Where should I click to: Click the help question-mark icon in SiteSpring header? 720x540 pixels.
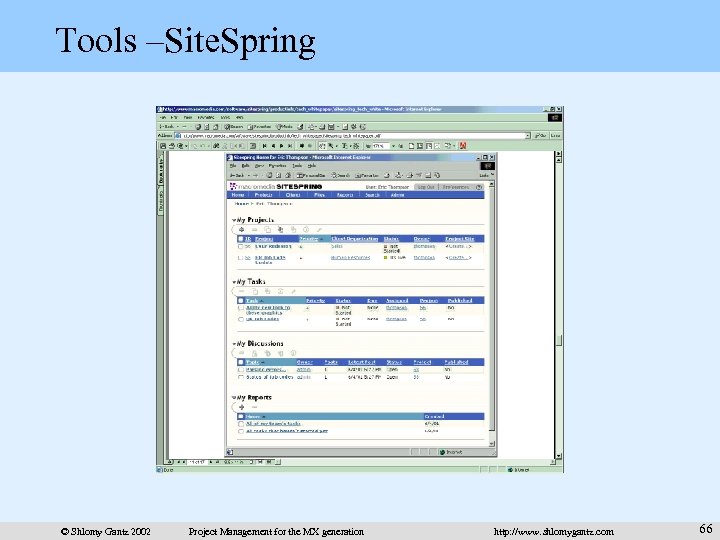479,187
